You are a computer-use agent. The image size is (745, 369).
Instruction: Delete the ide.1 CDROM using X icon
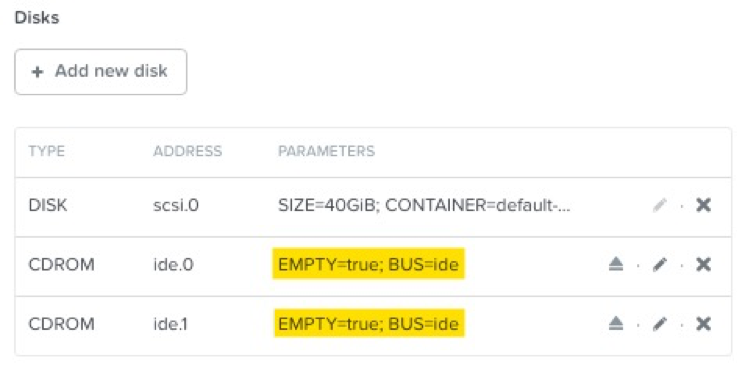pos(703,324)
